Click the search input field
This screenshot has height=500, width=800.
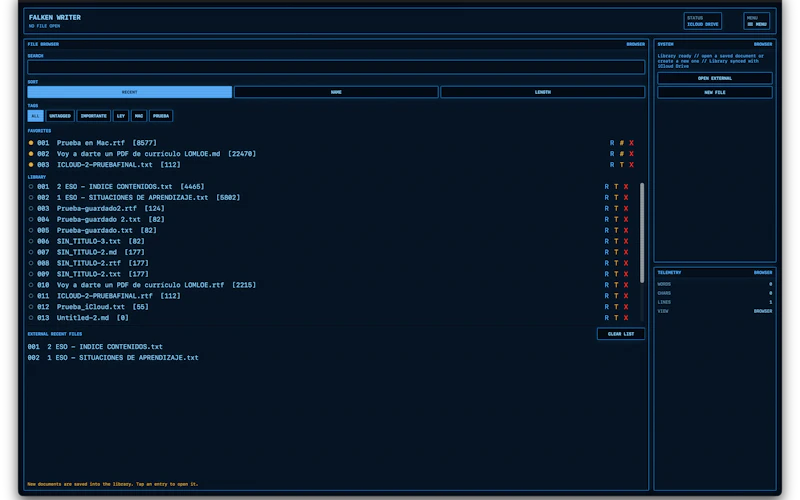point(336,67)
